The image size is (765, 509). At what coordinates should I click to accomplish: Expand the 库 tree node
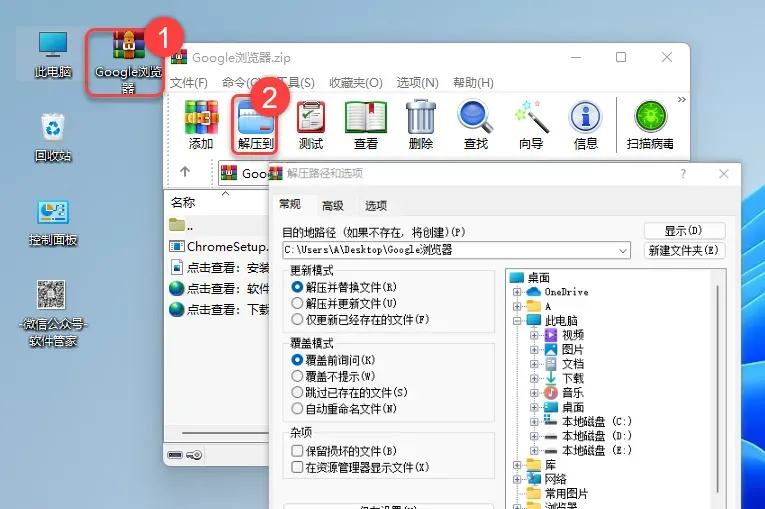(517, 465)
